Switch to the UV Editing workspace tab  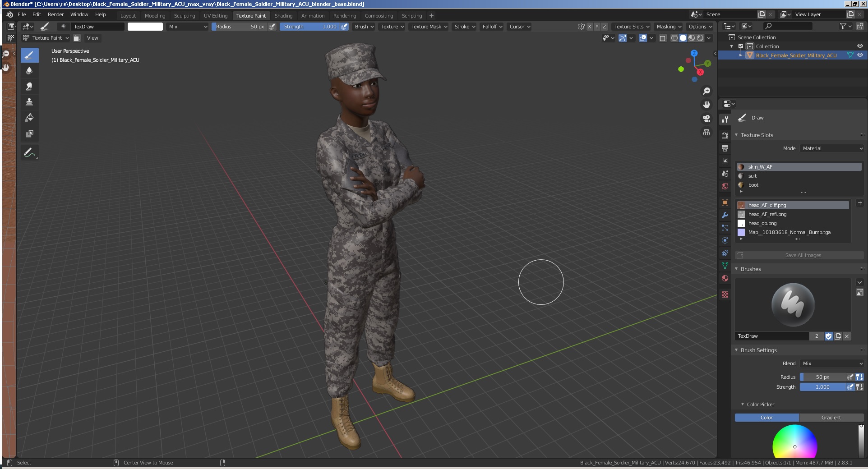216,16
